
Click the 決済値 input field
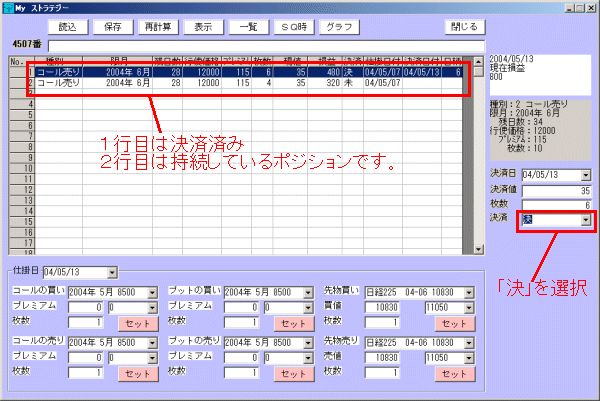tap(556, 191)
